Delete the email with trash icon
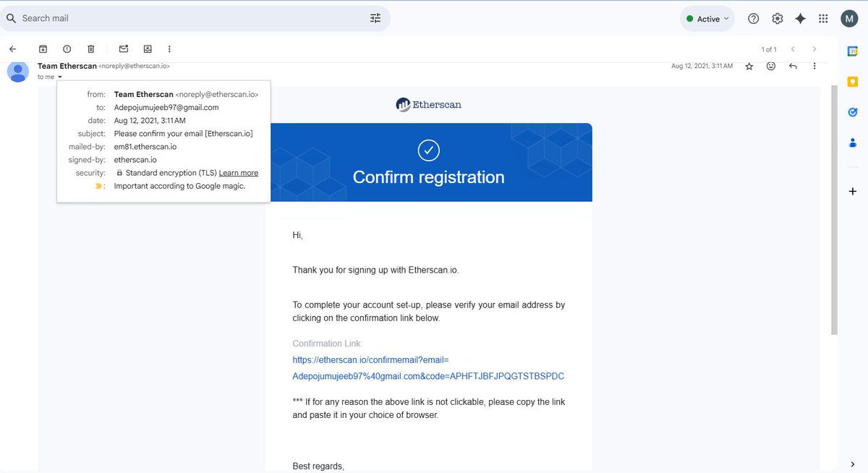Viewport: 868px width, 473px height. click(x=90, y=49)
